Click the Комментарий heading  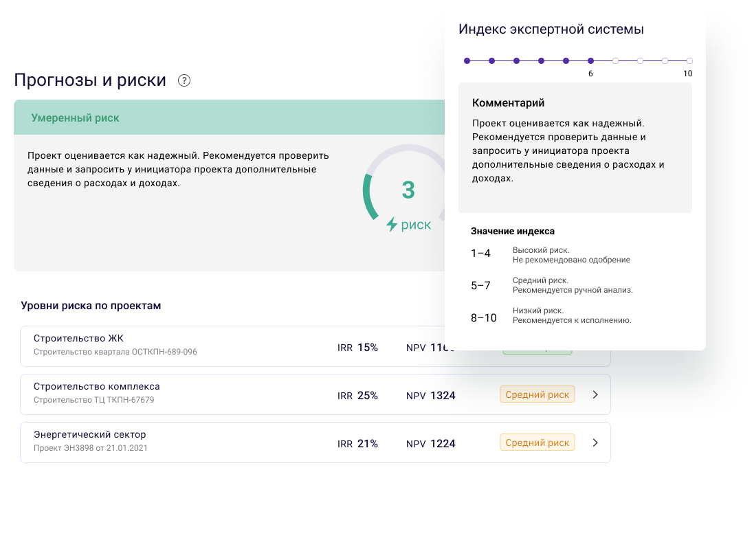point(508,103)
